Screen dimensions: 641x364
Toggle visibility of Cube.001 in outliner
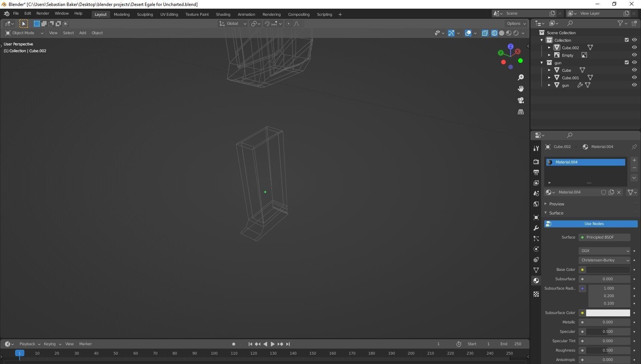634,78
